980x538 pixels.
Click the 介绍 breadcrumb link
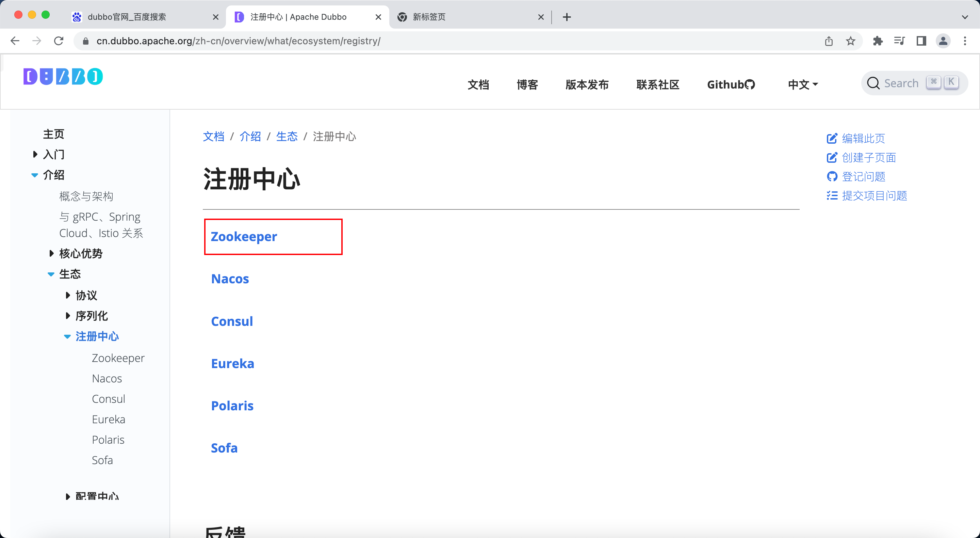(250, 136)
